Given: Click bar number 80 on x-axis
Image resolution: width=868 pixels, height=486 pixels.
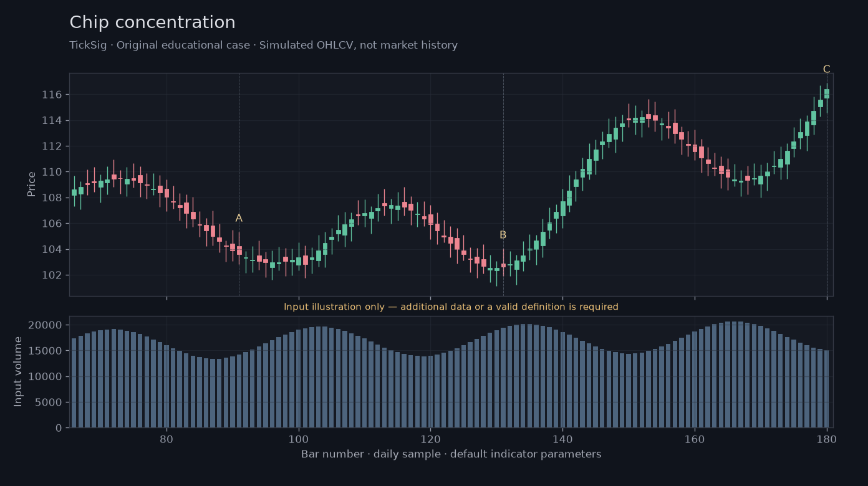Looking at the screenshot, I should [x=166, y=439].
